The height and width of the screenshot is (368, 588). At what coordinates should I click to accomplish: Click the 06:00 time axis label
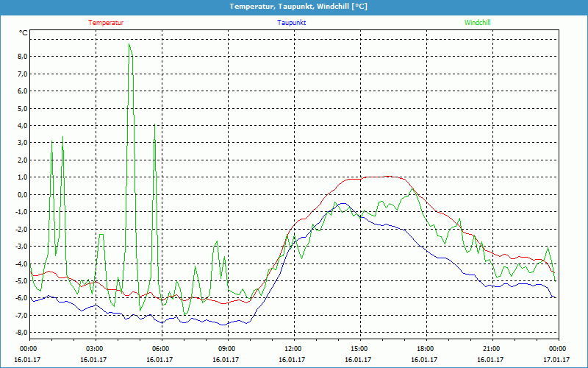point(161,349)
